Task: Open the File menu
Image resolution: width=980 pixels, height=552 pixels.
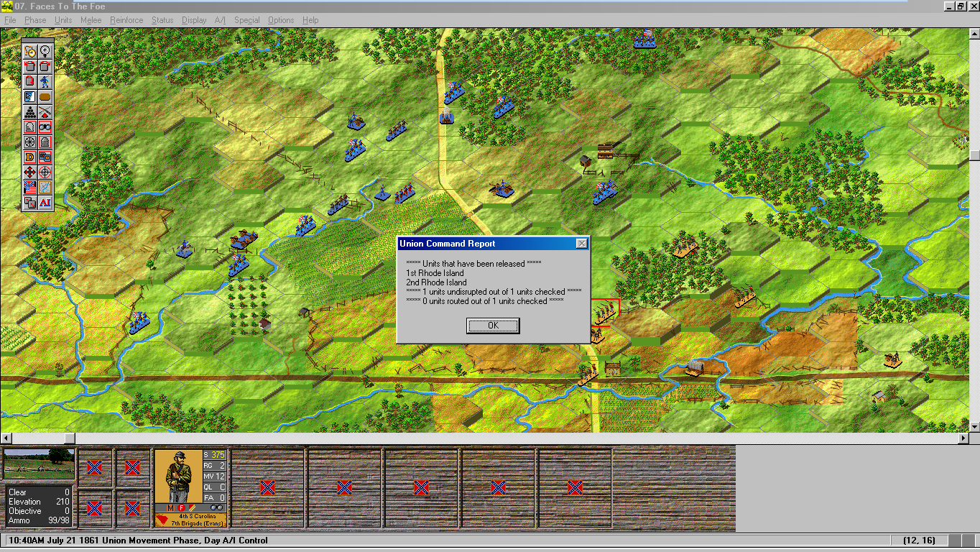Action: click(10, 20)
